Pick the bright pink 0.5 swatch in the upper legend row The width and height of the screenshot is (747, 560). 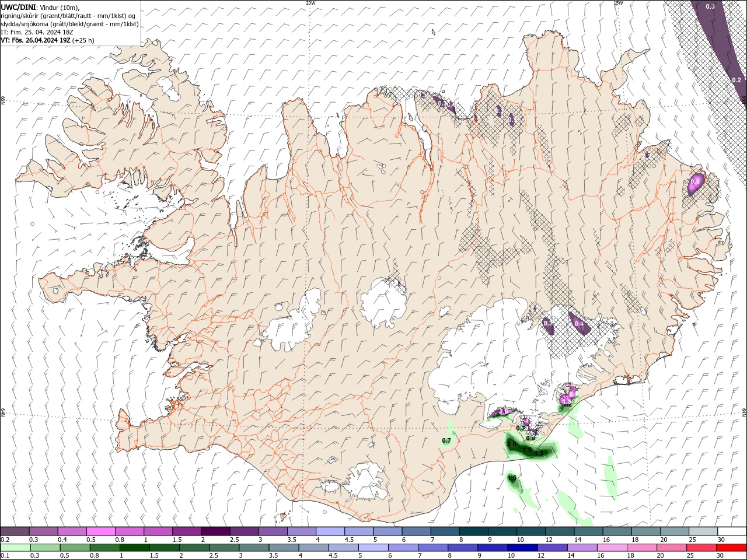coord(101,531)
